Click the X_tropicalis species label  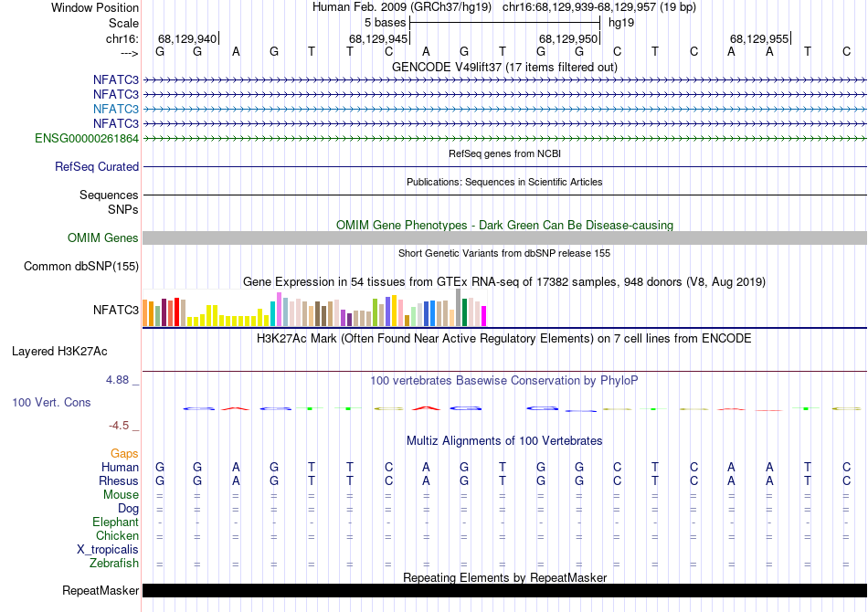click(108, 550)
